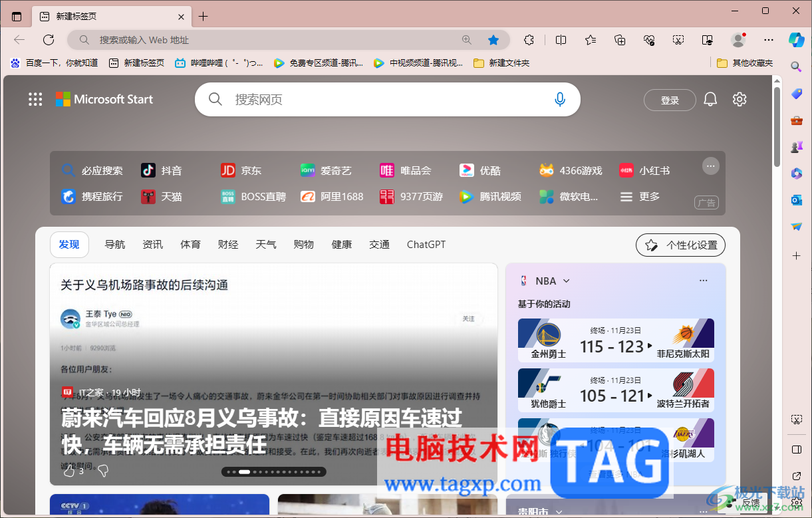
Task: Click the 搜索网页 search box
Action: point(388,99)
